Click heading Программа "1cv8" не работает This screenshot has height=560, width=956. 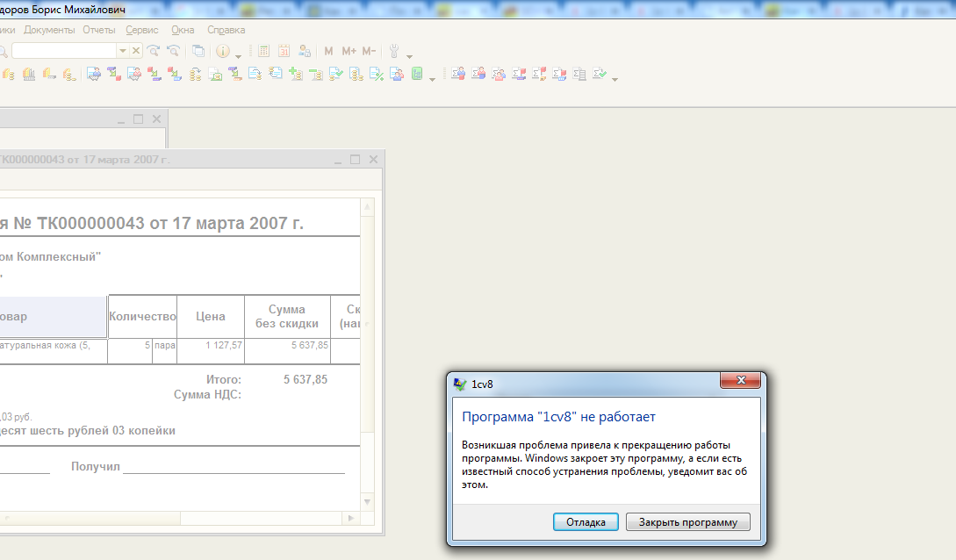coord(558,417)
